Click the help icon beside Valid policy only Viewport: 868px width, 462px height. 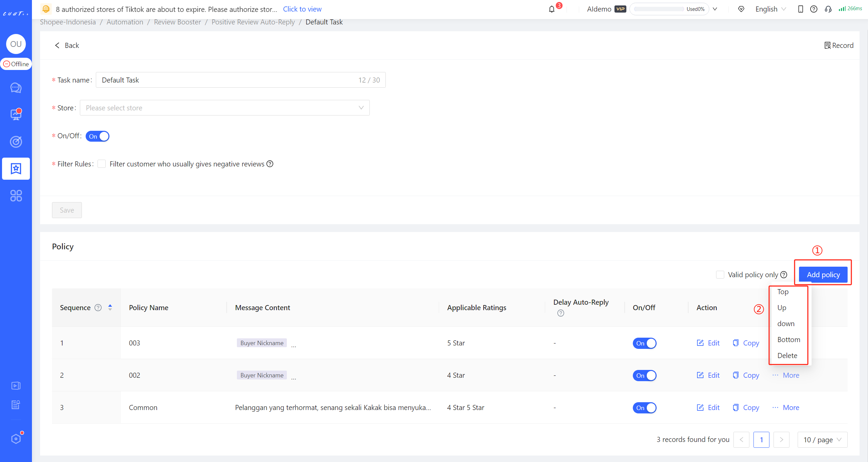pyautogui.click(x=784, y=274)
